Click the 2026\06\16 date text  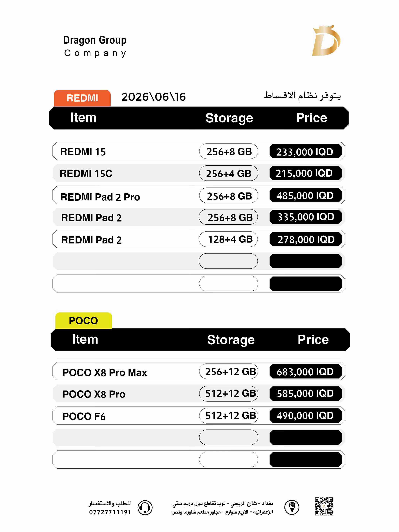click(x=154, y=97)
